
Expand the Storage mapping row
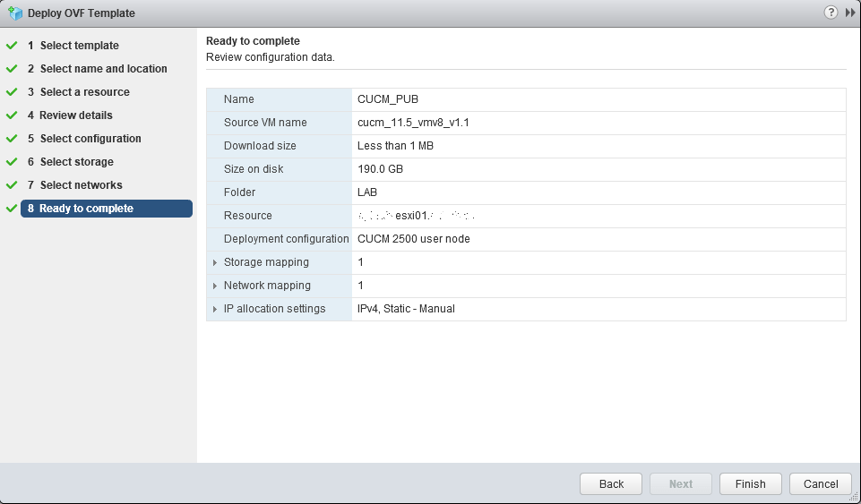[x=215, y=262]
